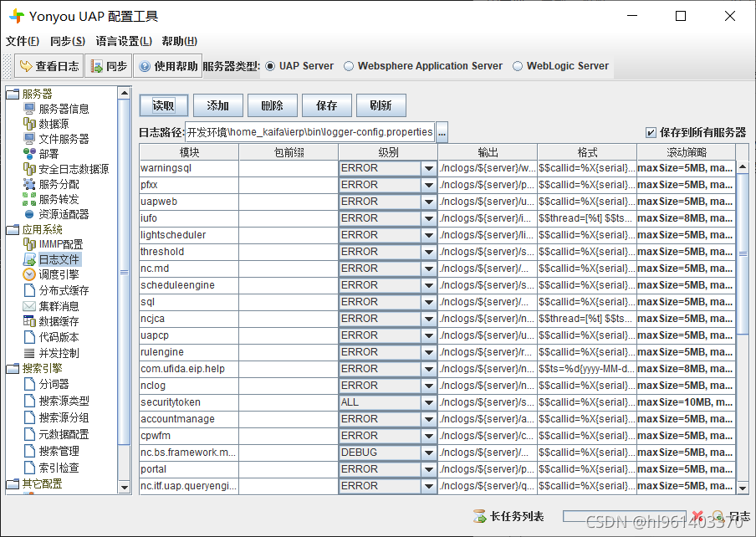Open level dropdown for portal row
756x537 pixels.
pos(429,469)
